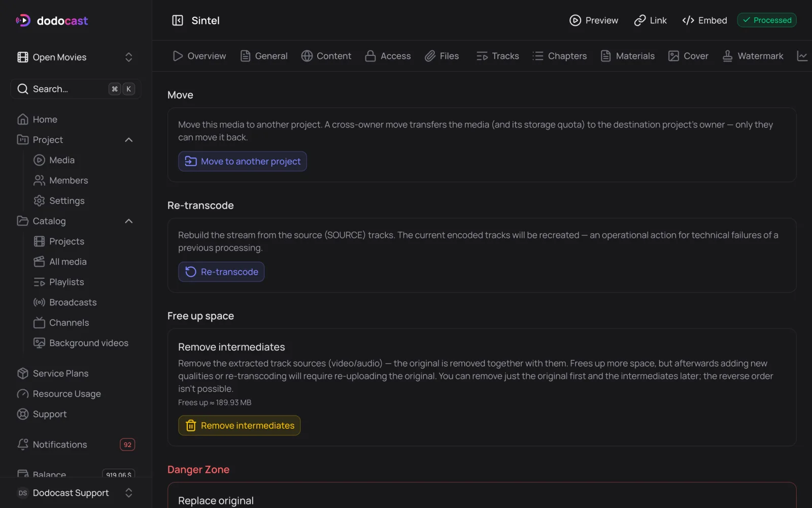Open Media under Project

pos(84,160)
